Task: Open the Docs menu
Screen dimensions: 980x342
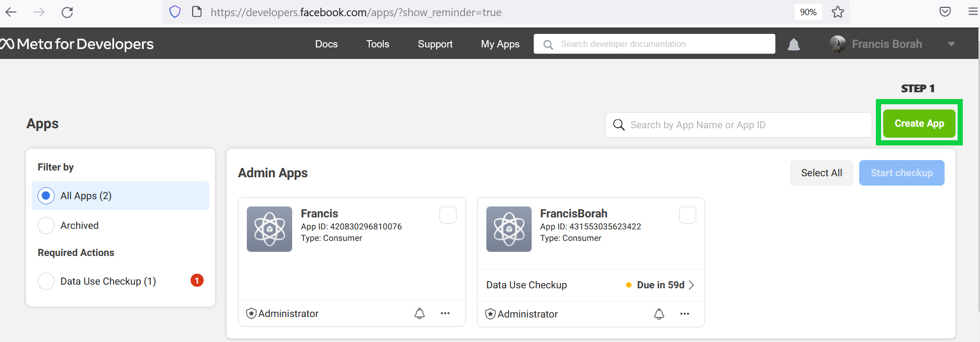Action: pyautogui.click(x=326, y=44)
